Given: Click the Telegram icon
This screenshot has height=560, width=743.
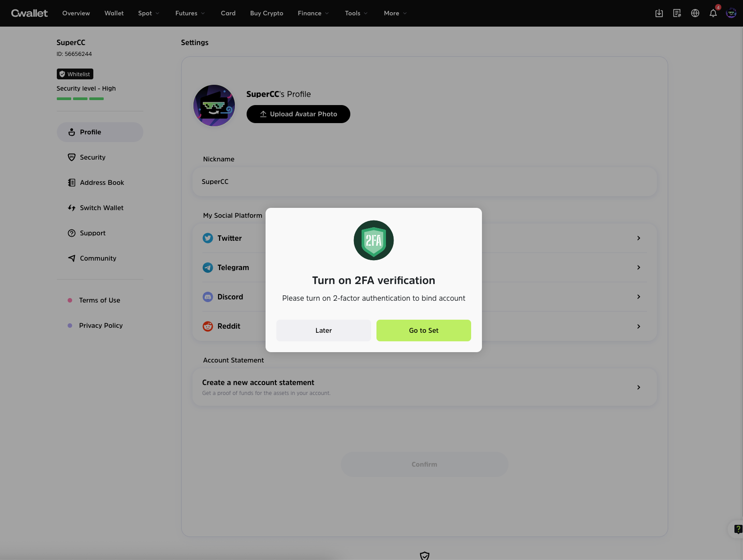Looking at the screenshot, I should coord(208,267).
